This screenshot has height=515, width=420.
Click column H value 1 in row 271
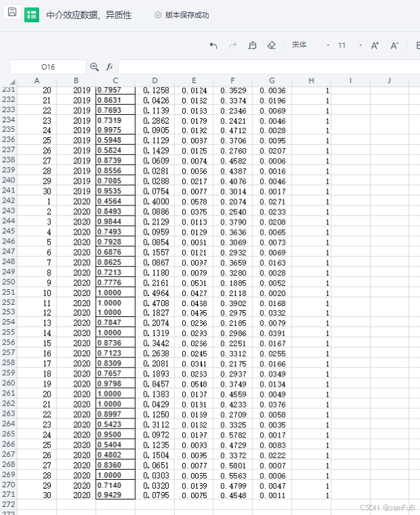(x=311, y=495)
